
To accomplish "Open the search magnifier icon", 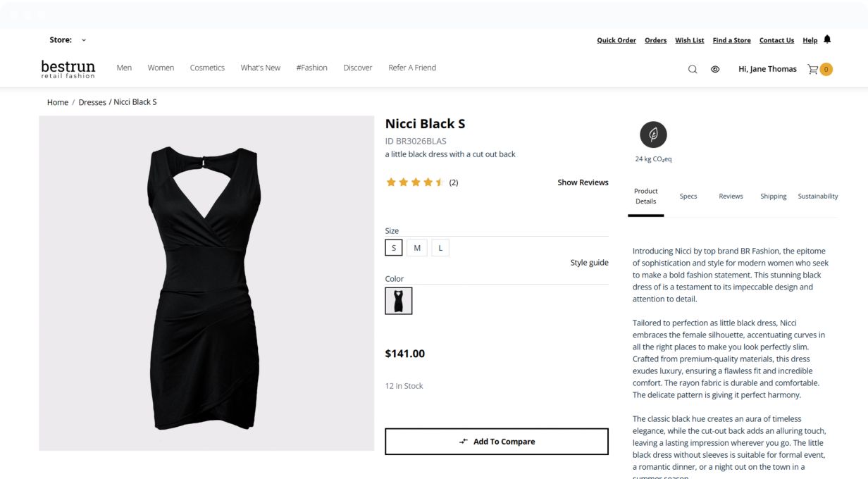I will (x=693, y=69).
